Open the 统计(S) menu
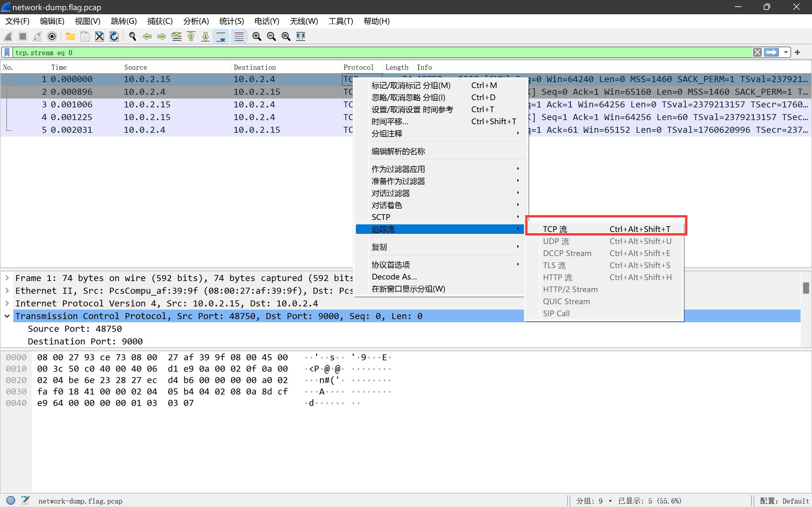 [231, 21]
